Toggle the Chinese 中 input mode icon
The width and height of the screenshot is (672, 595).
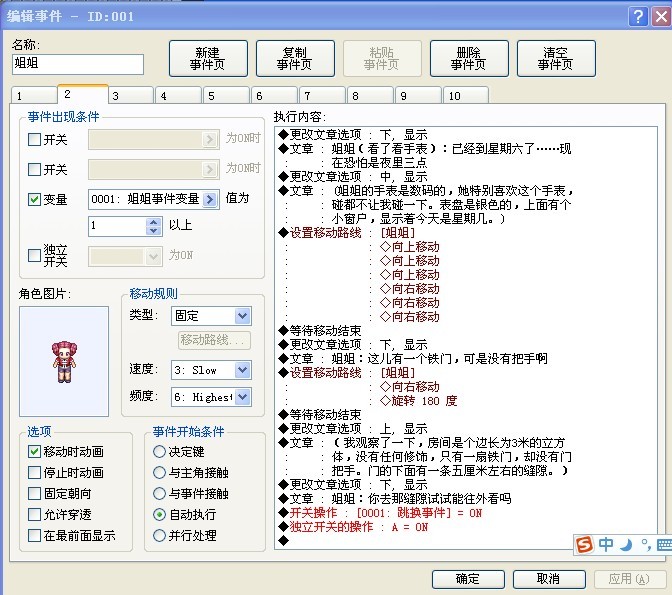(x=606, y=544)
